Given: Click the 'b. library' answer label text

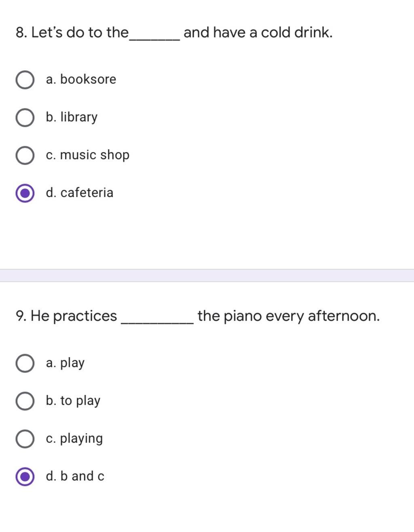Looking at the screenshot, I should tap(72, 117).
